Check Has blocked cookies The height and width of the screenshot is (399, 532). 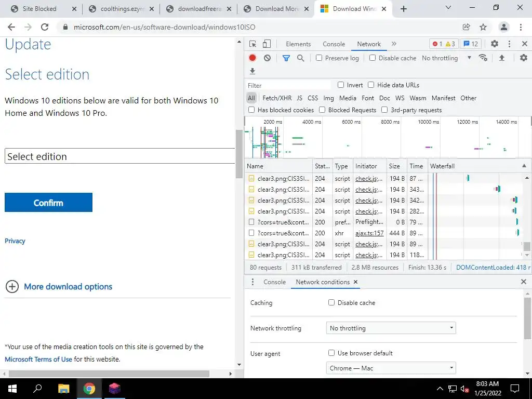[x=251, y=110]
